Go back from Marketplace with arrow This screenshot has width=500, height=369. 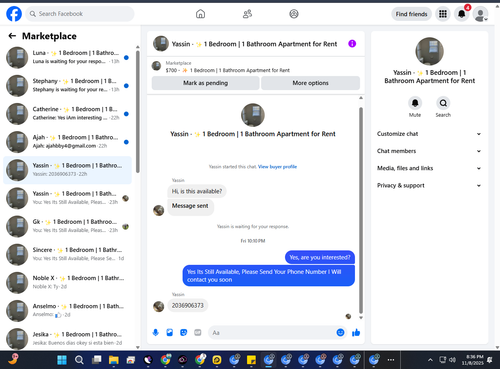click(12, 36)
